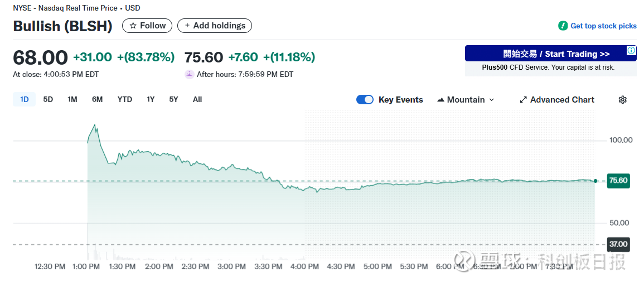Click the ad info icon on Plus500 banner
This screenshot has height=281, width=644.
pyautogui.click(x=631, y=51)
